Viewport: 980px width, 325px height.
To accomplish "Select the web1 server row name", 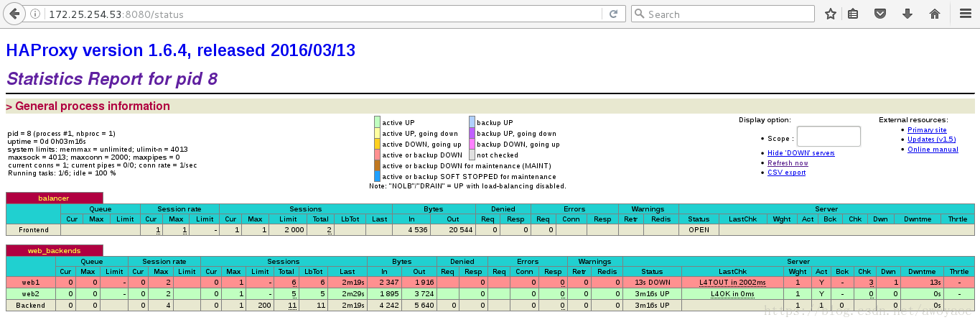I will (x=31, y=283).
